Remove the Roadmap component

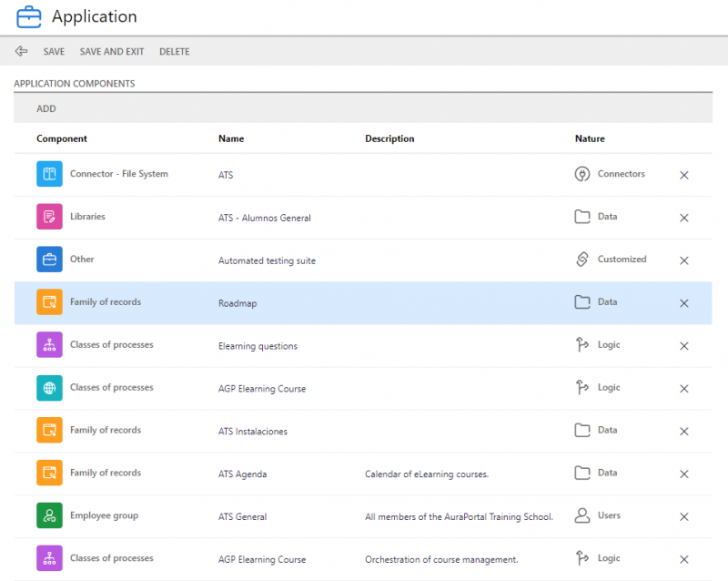point(684,303)
